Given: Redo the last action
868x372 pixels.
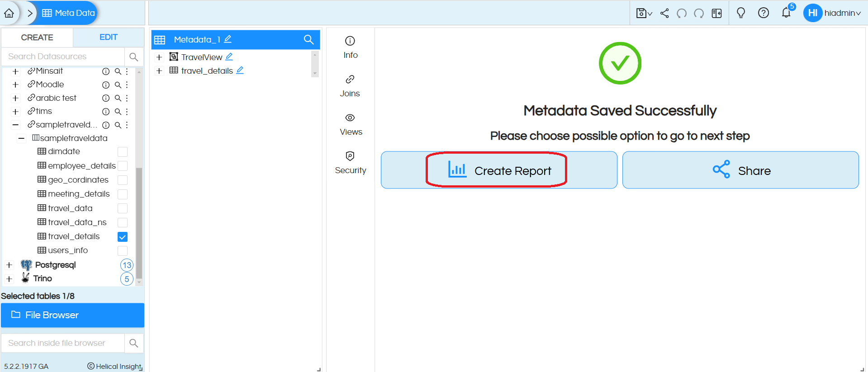Looking at the screenshot, I should (x=699, y=13).
